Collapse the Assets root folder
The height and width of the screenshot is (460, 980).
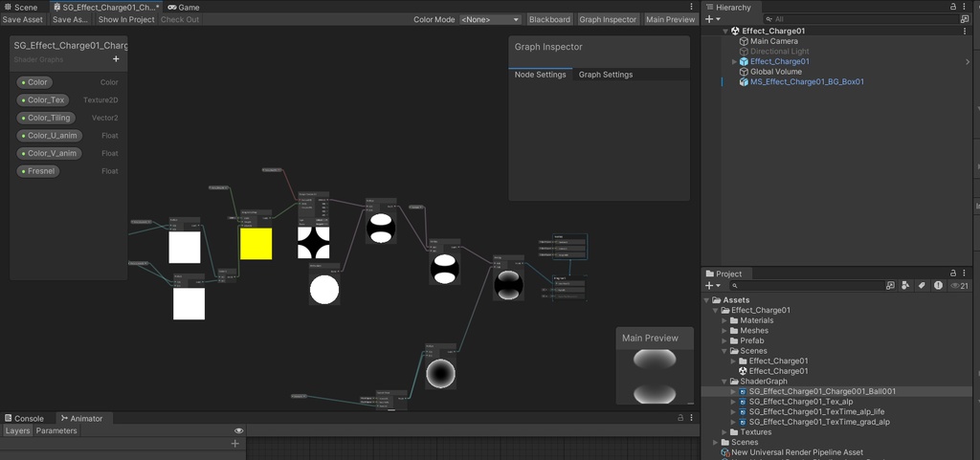(x=707, y=300)
